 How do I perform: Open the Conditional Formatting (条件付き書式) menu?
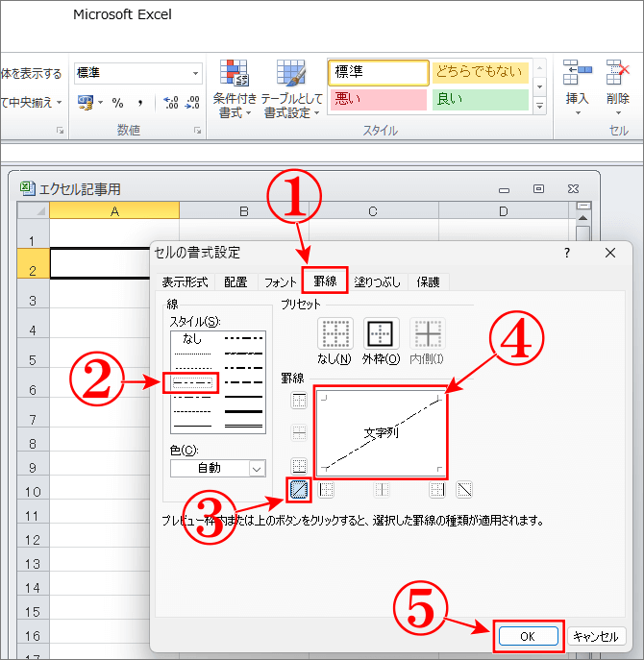[x=235, y=89]
